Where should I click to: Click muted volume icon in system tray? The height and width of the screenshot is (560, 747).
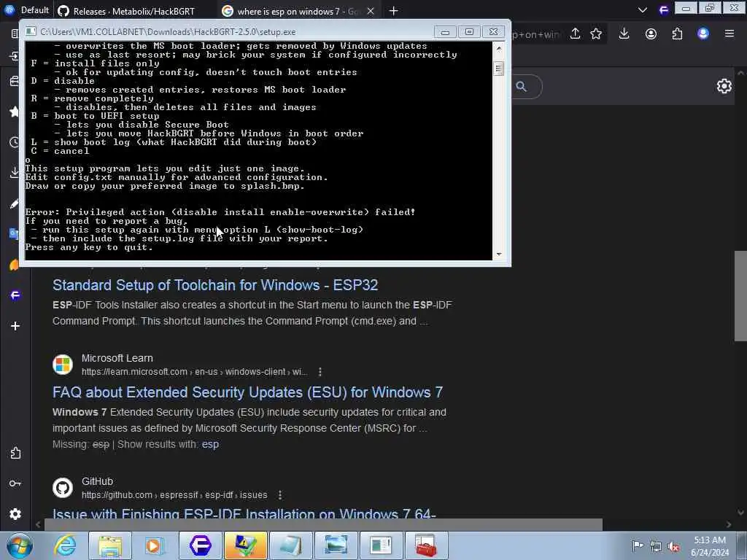pos(673,546)
